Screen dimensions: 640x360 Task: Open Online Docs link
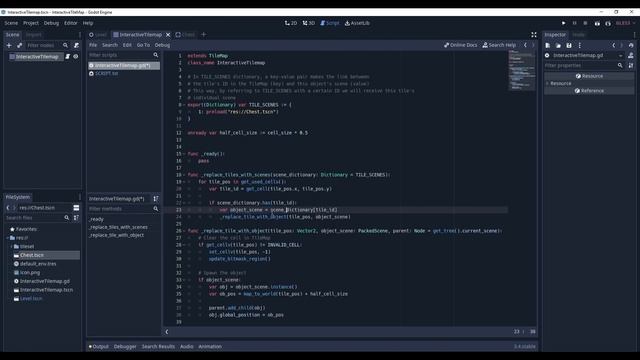(x=460, y=45)
